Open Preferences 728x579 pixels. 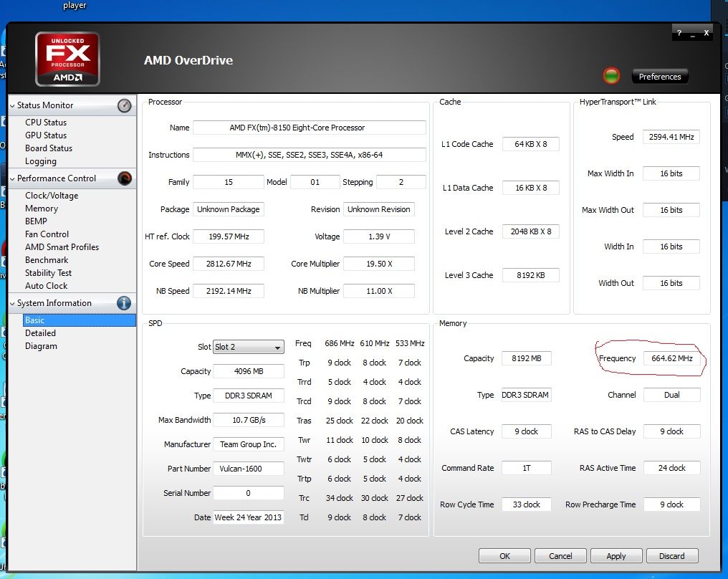pyautogui.click(x=660, y=77)
